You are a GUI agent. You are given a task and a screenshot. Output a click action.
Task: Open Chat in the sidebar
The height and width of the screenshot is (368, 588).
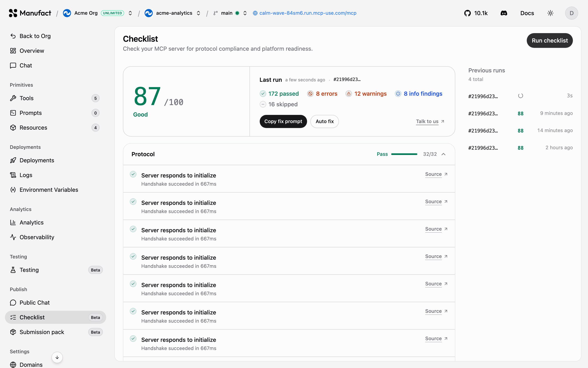pos(55,65)
